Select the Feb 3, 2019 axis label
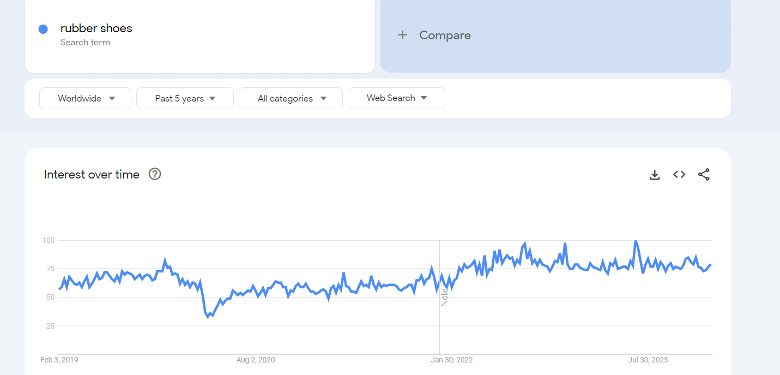The height and width of the screenshot is (375, 780). pos(59,360)
